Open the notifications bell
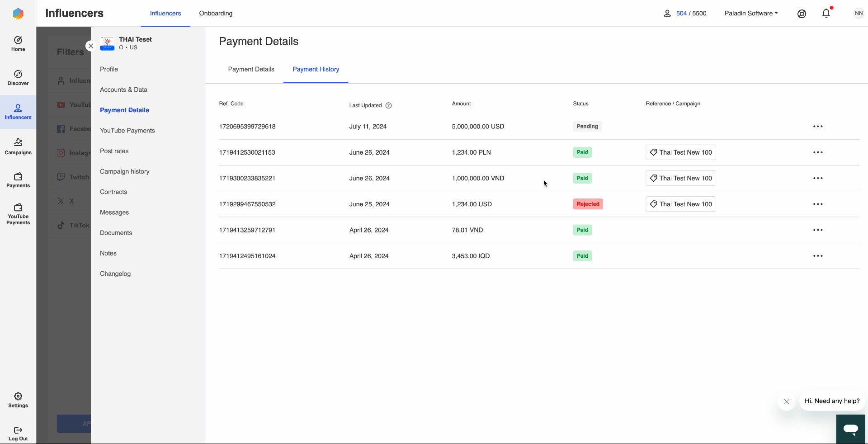This screenshot has height=444, width=868. (x=826, y=14)
